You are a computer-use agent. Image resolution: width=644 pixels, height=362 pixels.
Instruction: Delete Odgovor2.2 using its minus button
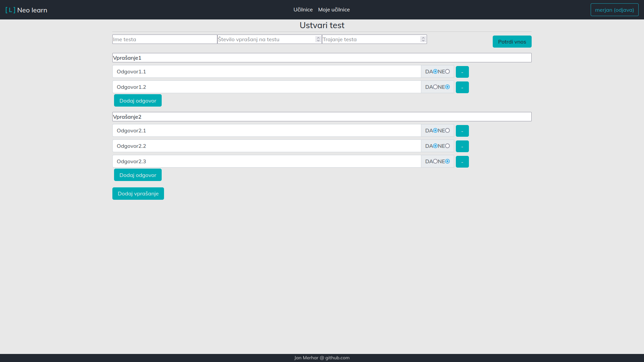click(x=462, y=146)
